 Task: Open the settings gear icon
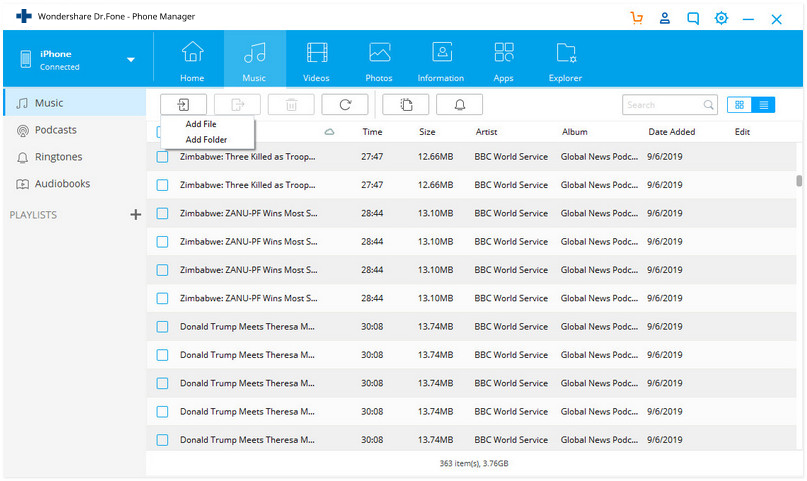(721, 18)
